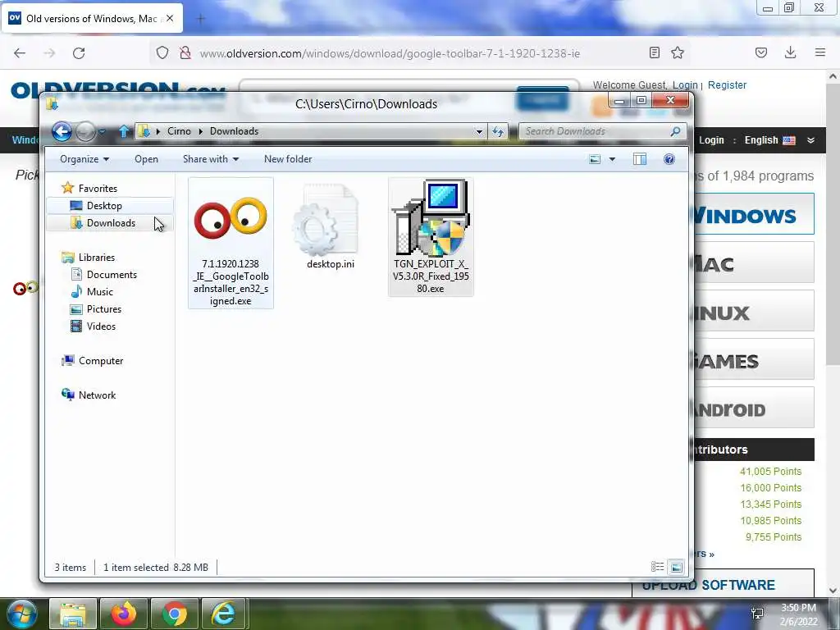
Task: Open Documents library
Action: tap(112, 274)
